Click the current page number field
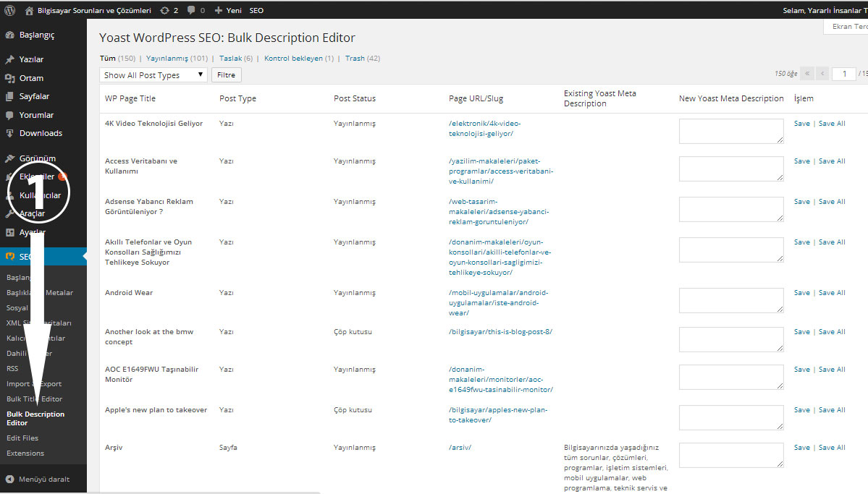 843,74
